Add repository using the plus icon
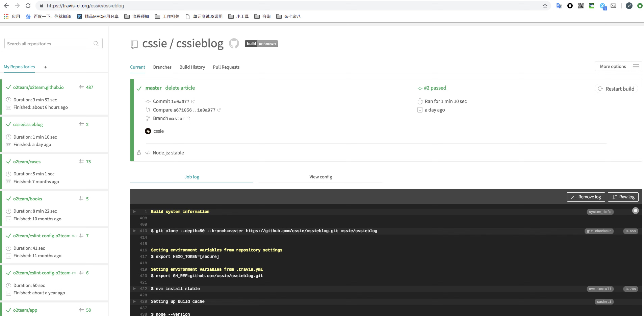This screenshot has height=316, width=644. [45, 67]
